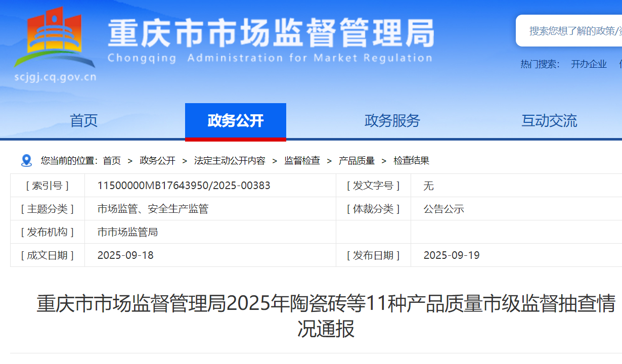The width and height of the screenshot is (622, 364).
Task: Open the 开办企业 hot search link
Action: pyautogui.click(x=589, y=64)
